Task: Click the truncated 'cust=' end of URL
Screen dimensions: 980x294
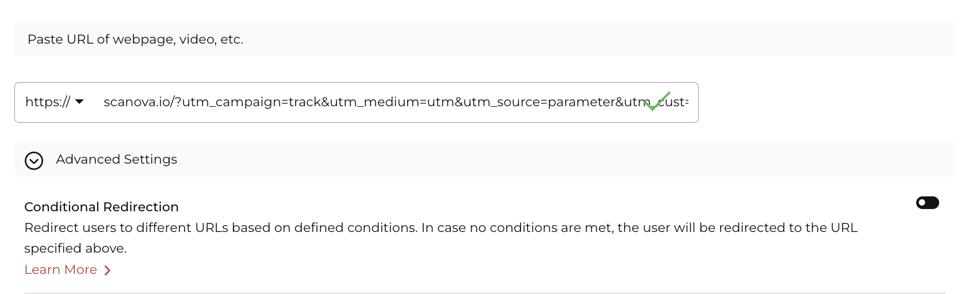Action: point(673,102)
